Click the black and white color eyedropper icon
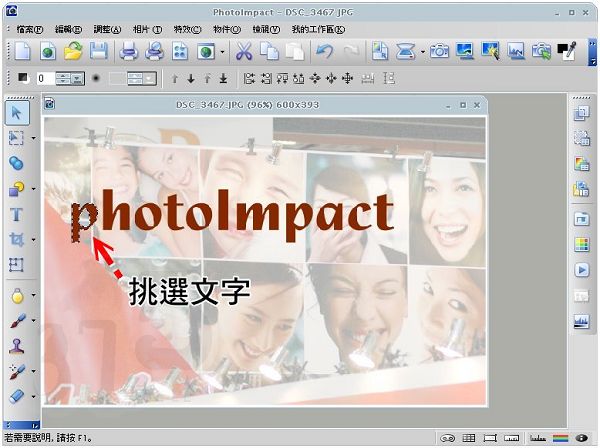This screenshot has width=600, height=448. 567,51
